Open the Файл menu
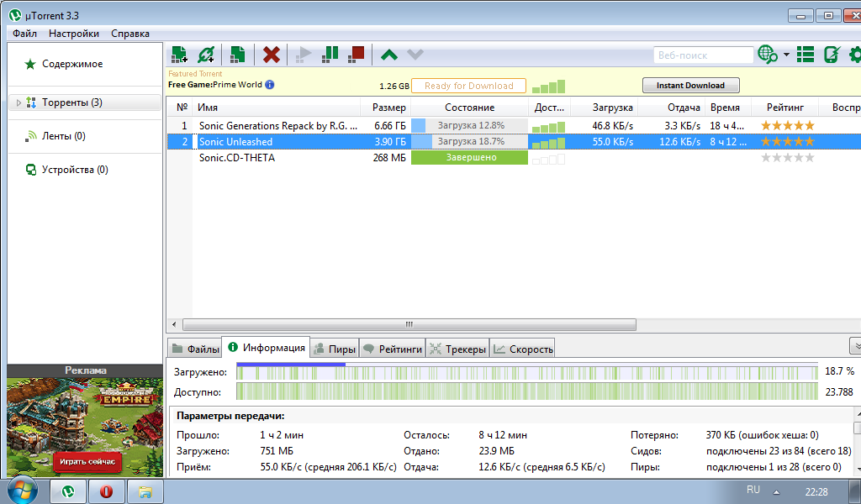The width and height of the screenshot is (861, 504). (24, 34)
